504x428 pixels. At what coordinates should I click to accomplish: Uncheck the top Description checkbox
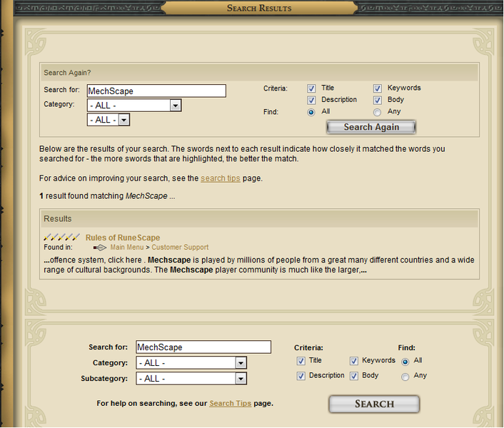click(x=311, y=100)
